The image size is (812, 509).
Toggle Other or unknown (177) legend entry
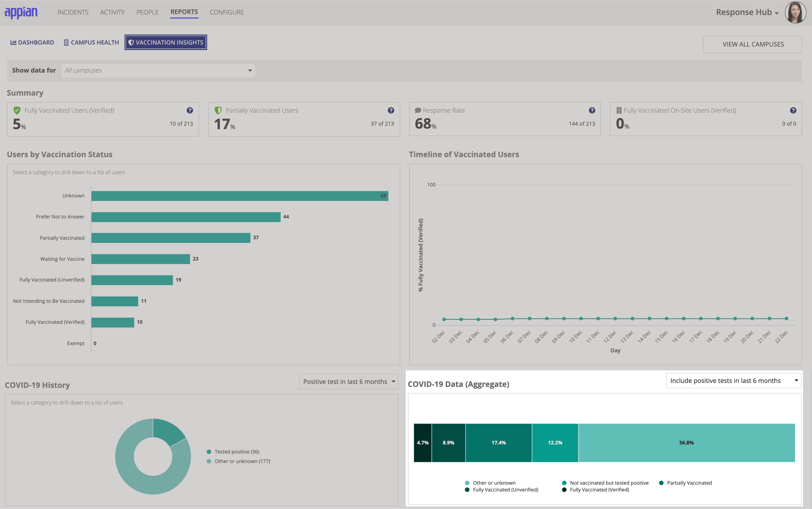[x=239, y=461]
